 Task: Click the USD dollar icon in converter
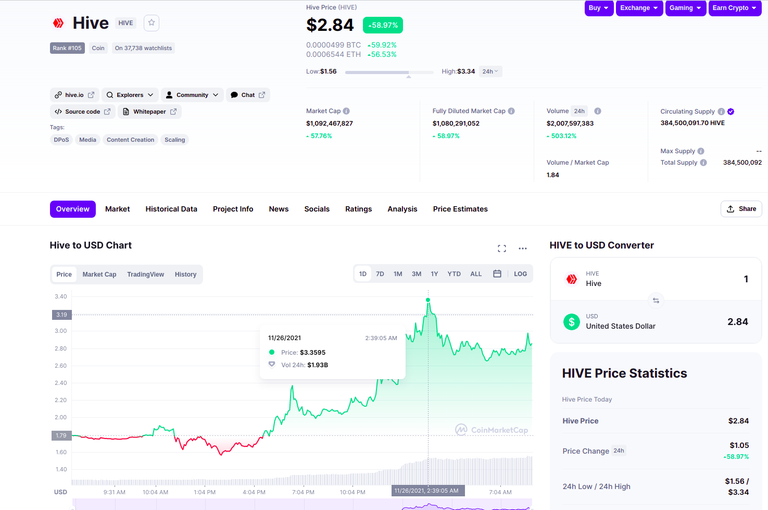coord(572,322)
